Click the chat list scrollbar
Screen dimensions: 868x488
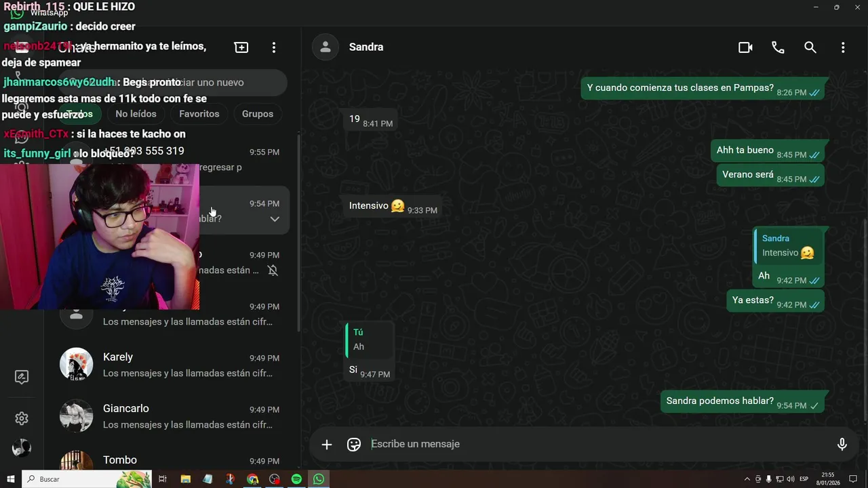[x=299, y=234]
